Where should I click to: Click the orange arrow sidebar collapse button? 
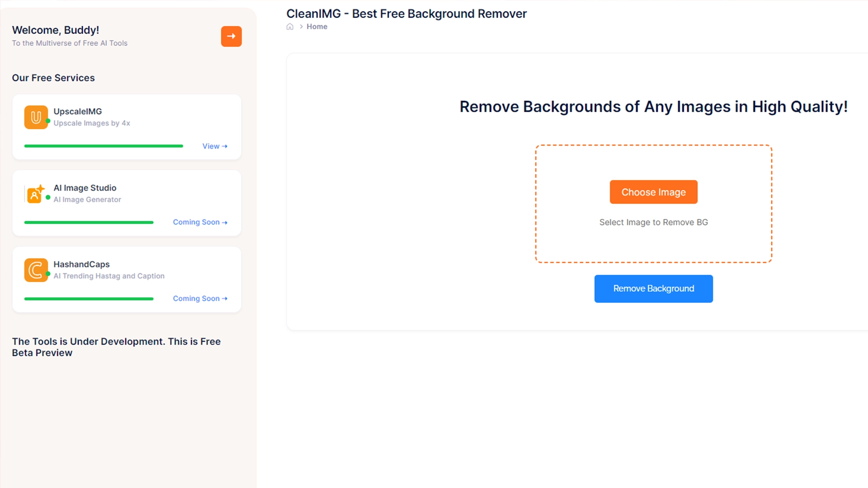(231, 36)
